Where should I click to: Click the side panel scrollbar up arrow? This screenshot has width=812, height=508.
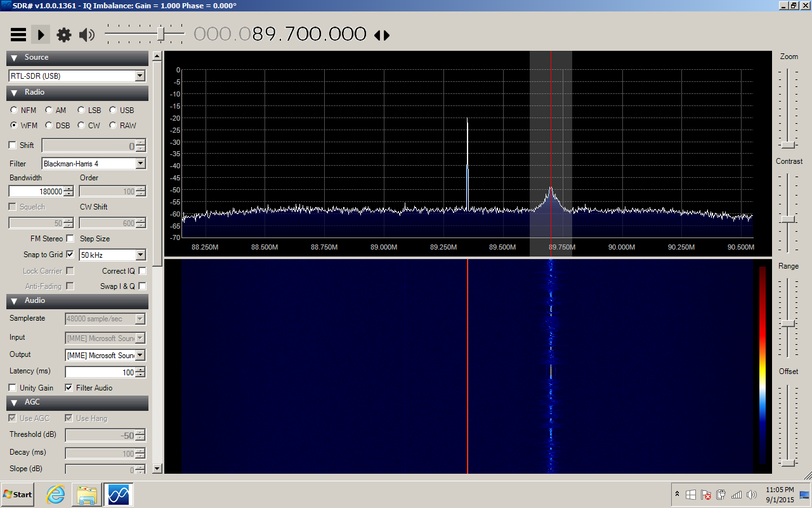pyautogui.click(x=157, y=57)
